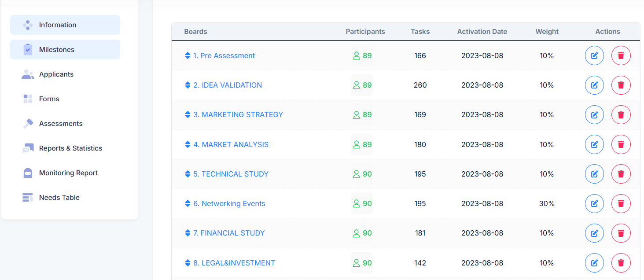Screen dimensions: 644x280
Task: Click the 89 participants badge for Pre Assessment
Action: (x=362, y=55)
